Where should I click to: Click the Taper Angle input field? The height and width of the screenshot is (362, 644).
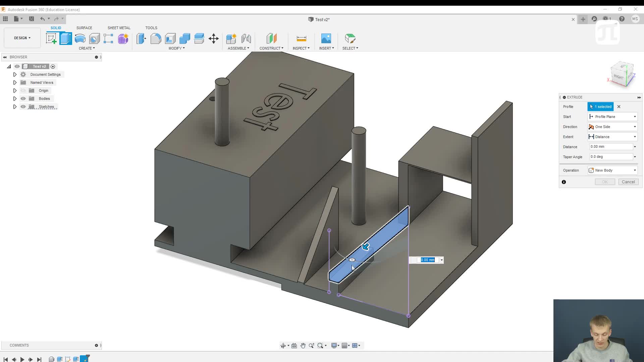pos(611,157)
